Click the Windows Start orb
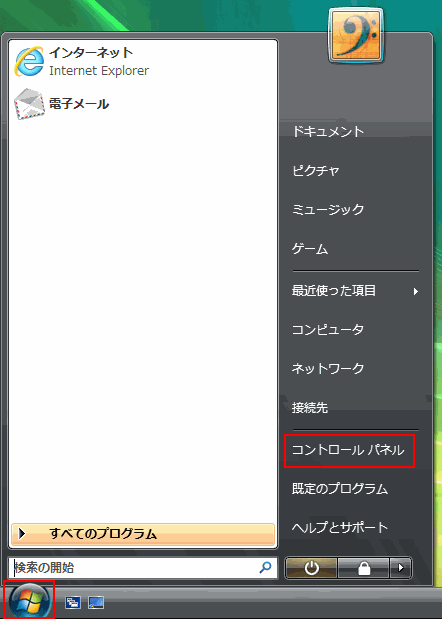Image resolution: width=442 pixels, height=619 pixels. click(29, 600)
